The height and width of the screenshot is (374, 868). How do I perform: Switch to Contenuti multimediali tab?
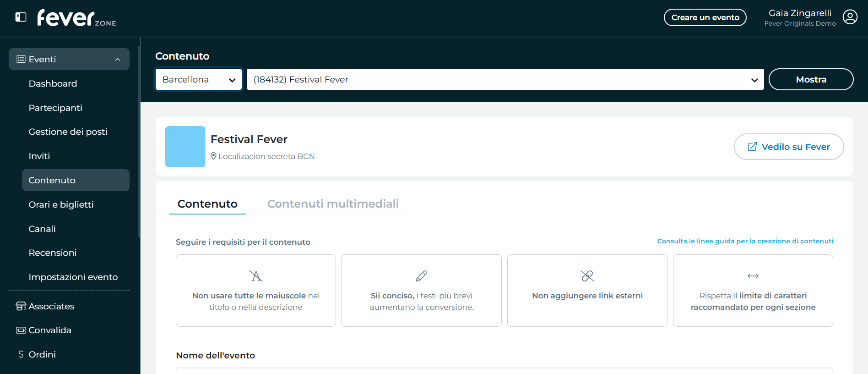tap(333, 204)
